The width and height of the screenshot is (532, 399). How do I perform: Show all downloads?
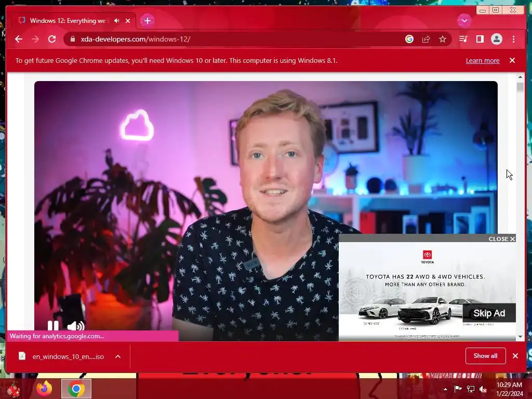point(486,356)
